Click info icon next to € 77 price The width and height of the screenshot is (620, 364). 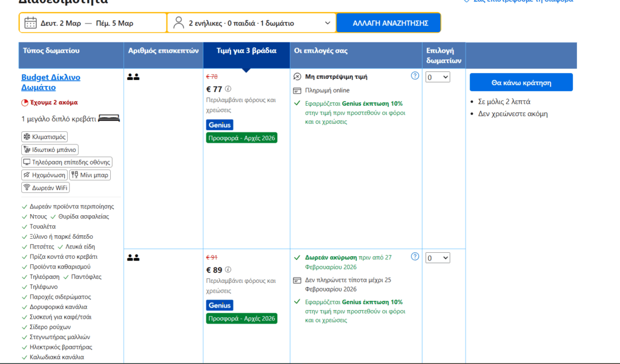pyautogui.click(x=228, y=89)
